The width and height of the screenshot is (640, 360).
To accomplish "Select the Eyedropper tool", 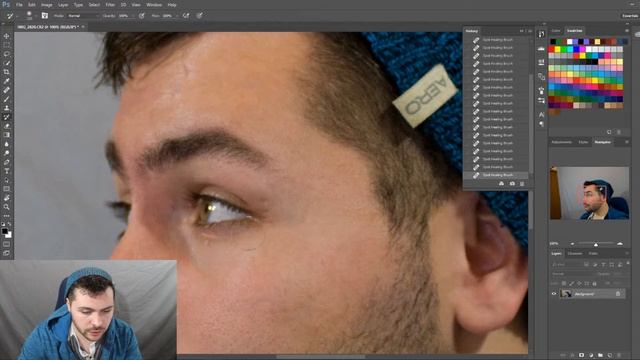I will click(7, 81).
